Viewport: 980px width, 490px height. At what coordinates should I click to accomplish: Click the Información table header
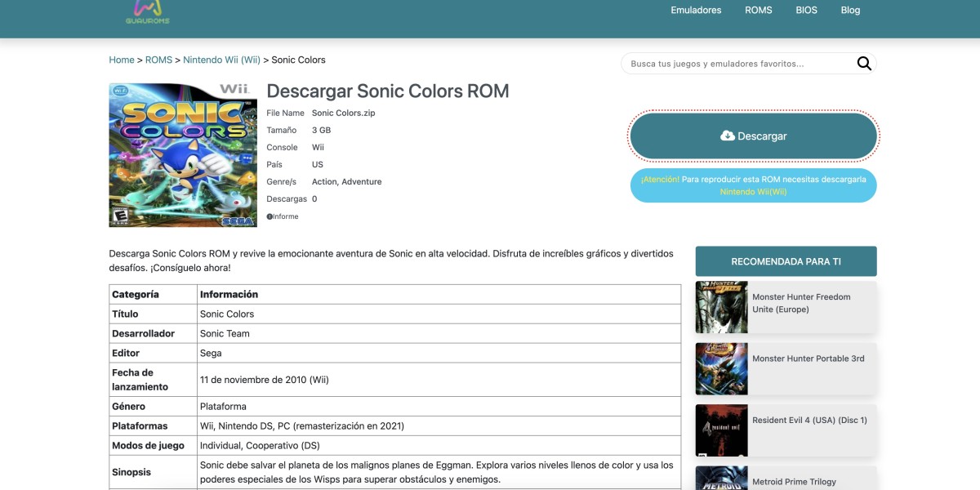(229, 294)
